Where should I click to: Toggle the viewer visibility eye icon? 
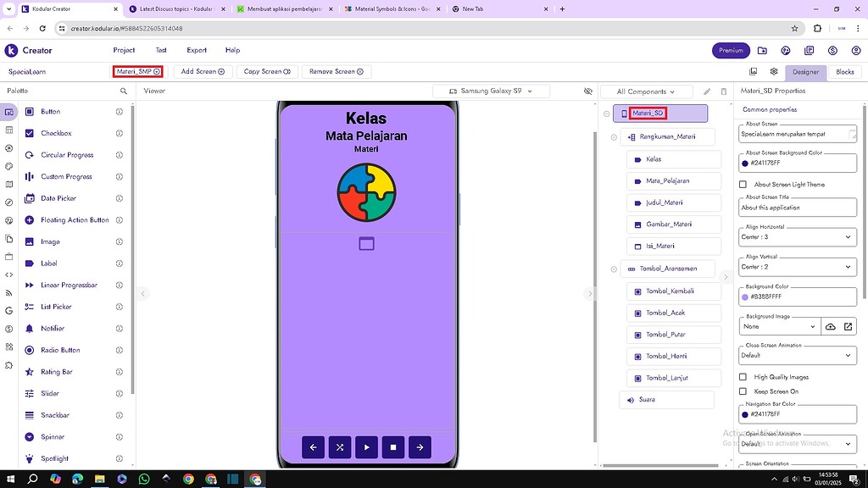tap(588, 90)
